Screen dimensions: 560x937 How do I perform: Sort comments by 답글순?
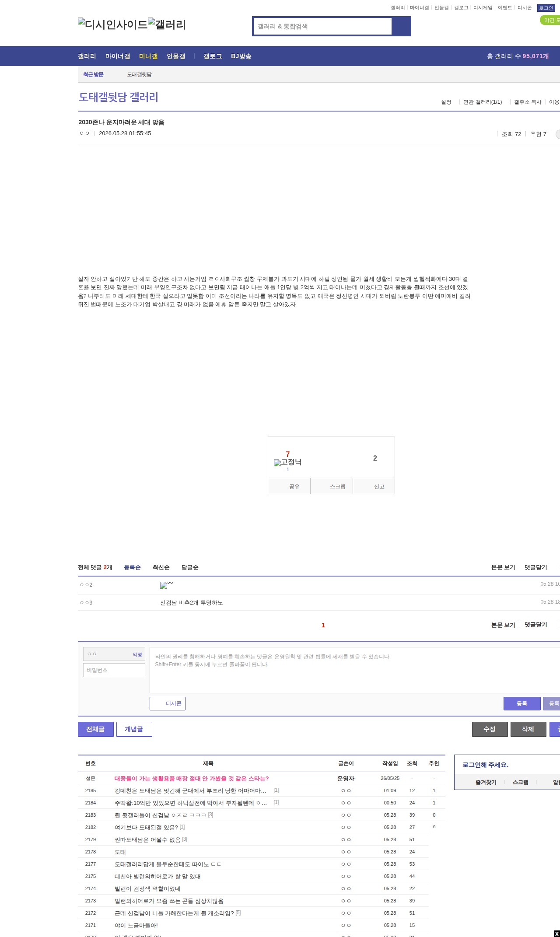point(190,567)
